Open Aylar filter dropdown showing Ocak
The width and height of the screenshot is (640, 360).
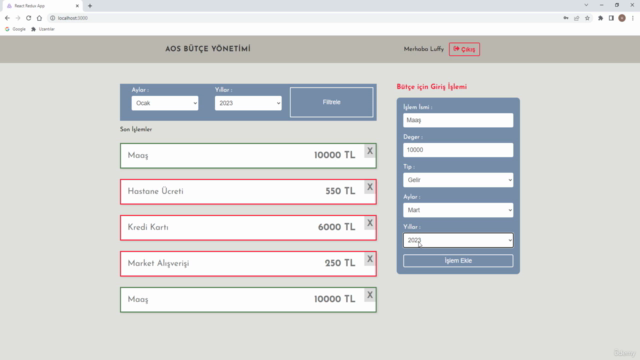165,103
